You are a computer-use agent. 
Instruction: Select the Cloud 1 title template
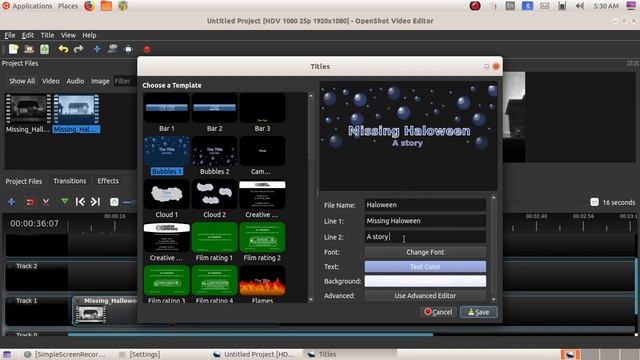coord(167,199)
